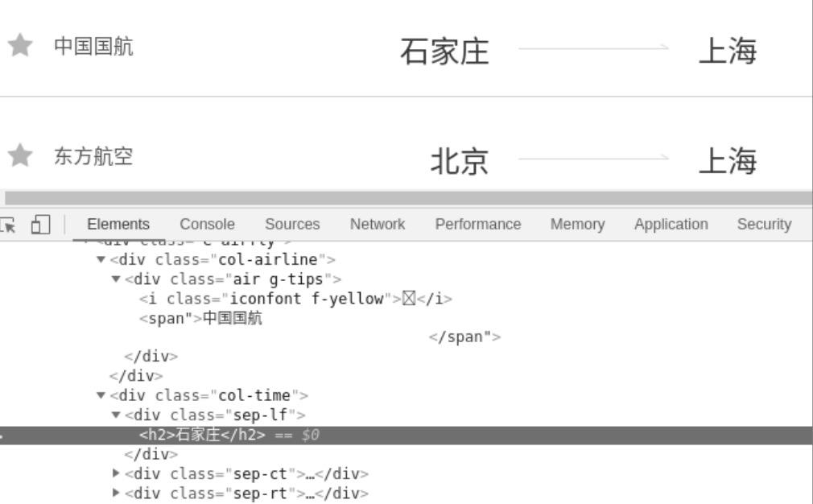Toggle the device toolbar icon in DevTools

coord(40,225)
